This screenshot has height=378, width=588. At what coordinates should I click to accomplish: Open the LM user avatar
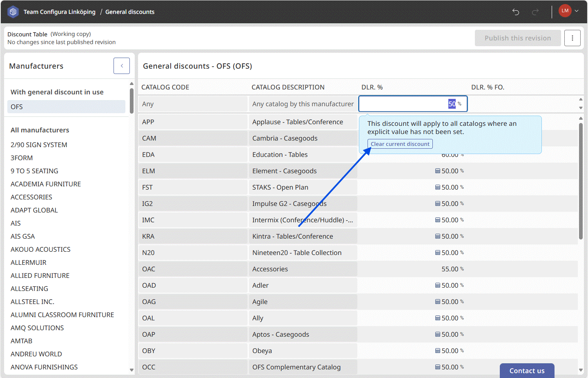[565, 11]
